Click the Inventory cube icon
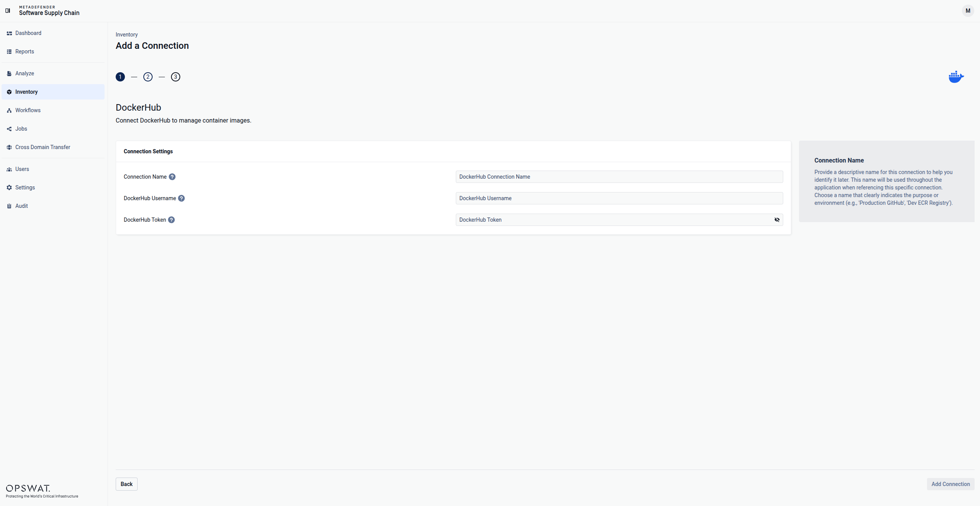This screenshot has width=980, height=506. [x=9, y=92]
